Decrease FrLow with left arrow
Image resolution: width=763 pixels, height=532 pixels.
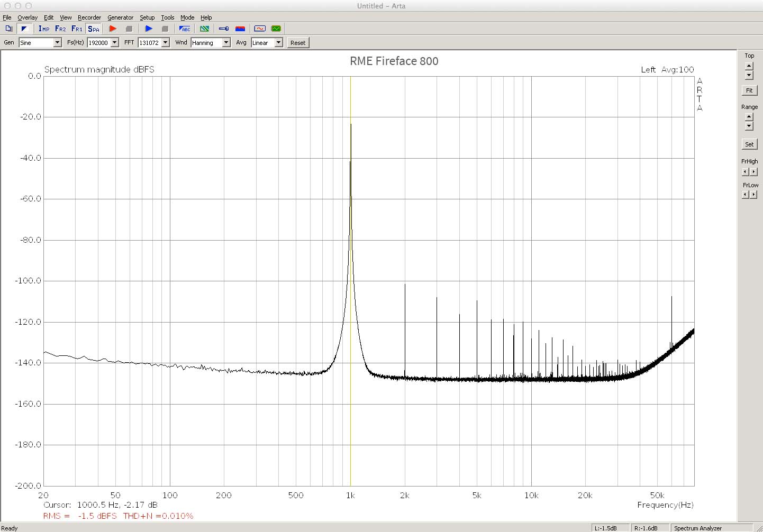coord(745,195)
